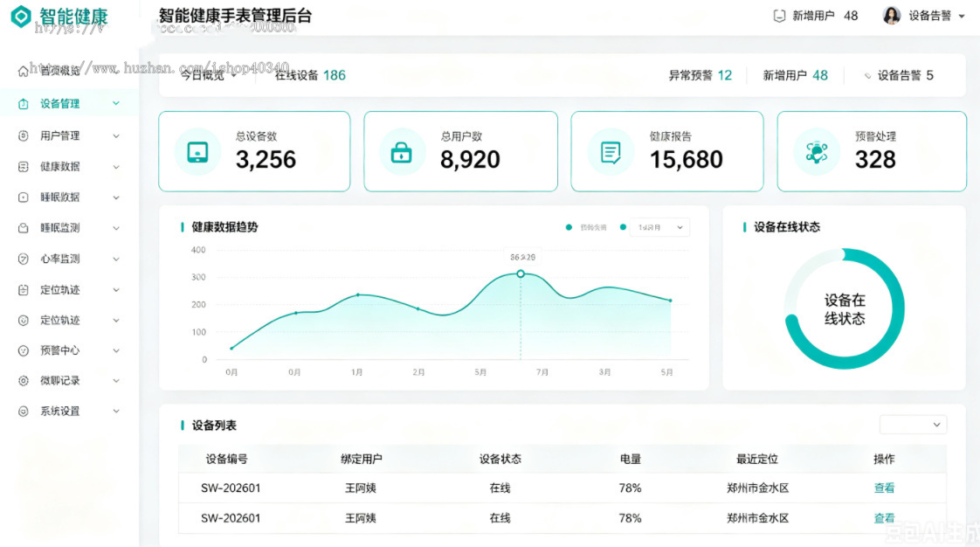Click the 最近定位 column header
This screenshot has height=547, width=980.
pyautogui.click(x=757, y=459)
